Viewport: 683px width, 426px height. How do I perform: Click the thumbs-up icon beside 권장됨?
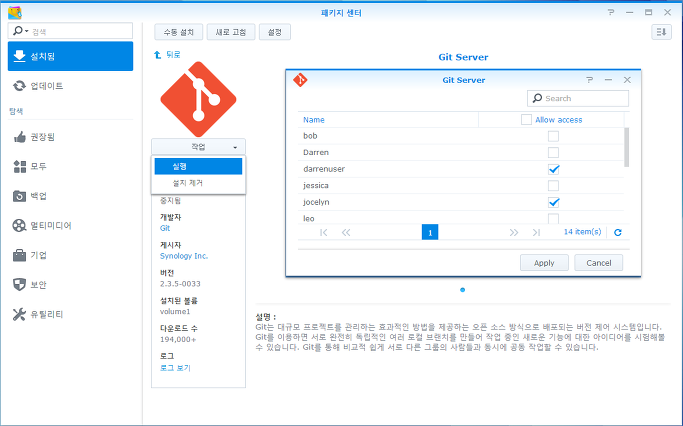(x=20, y=137)
